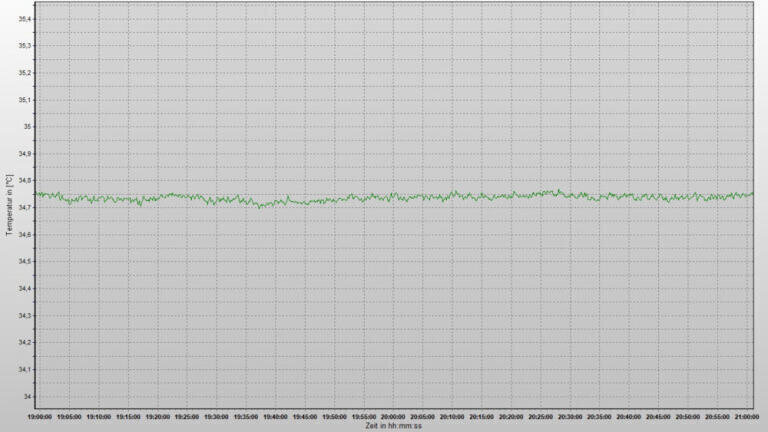Click the 34,5 temperature axis label
The width and height of the screenshot is (768, 432).
click(24, 262)
